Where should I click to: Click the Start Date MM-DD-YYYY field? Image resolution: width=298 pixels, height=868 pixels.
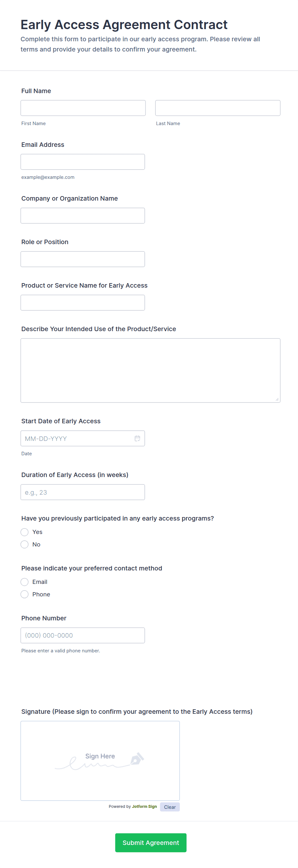click(x=76, y=438)
